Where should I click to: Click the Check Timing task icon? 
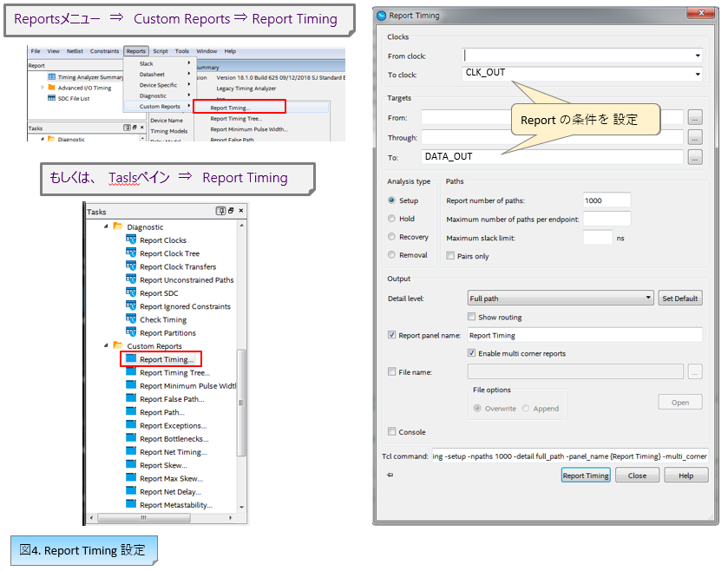coord(132,319)
